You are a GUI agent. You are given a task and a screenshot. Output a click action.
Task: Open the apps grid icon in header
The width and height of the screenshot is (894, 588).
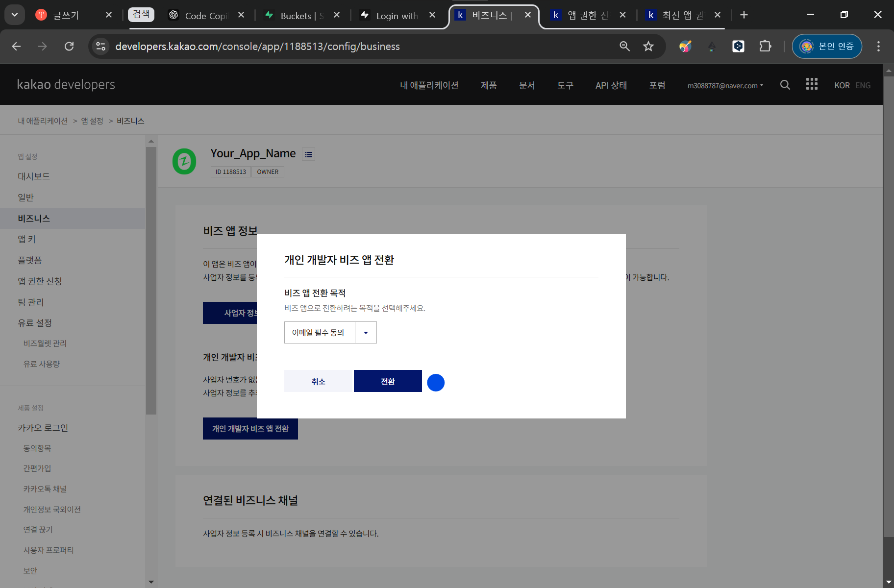(812, 84)
